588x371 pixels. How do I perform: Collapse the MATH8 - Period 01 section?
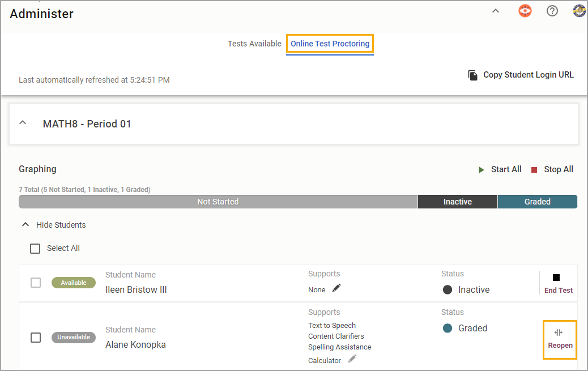point(23,123)
